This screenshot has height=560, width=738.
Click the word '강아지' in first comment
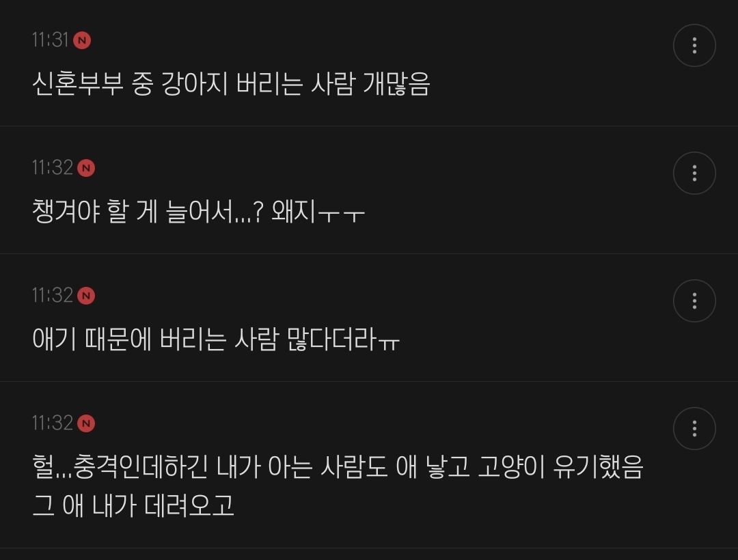[x=194, y=84]
